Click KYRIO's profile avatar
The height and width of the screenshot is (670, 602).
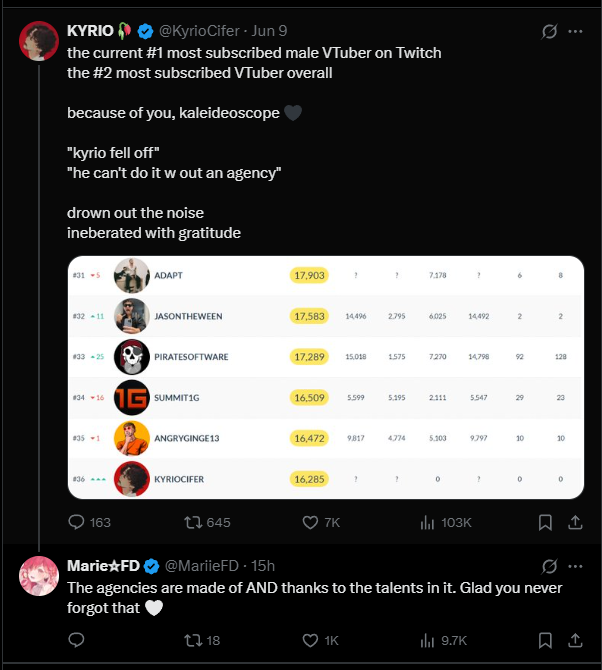[39, 40]
